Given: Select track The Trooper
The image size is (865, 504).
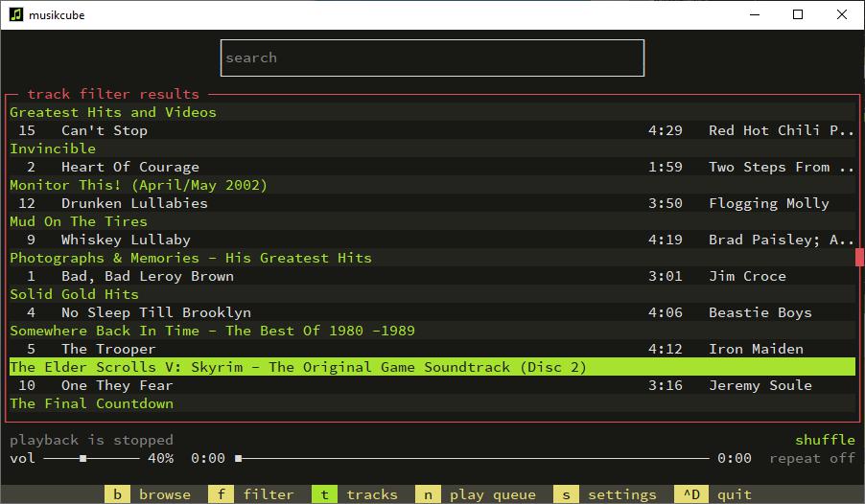Looking at the screenshot, I should tap(432, 349).
